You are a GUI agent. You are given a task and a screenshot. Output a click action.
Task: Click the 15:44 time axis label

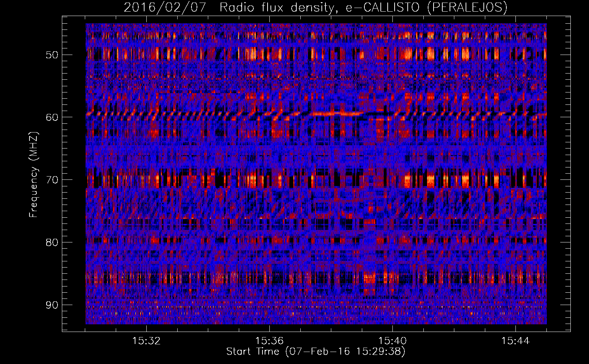[515, 341]
